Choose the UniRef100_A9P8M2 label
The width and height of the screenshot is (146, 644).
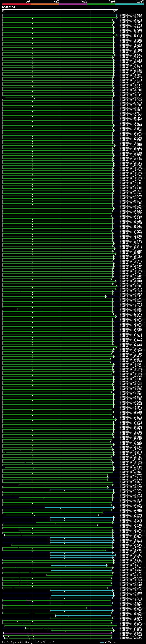(x=131, y=40)
